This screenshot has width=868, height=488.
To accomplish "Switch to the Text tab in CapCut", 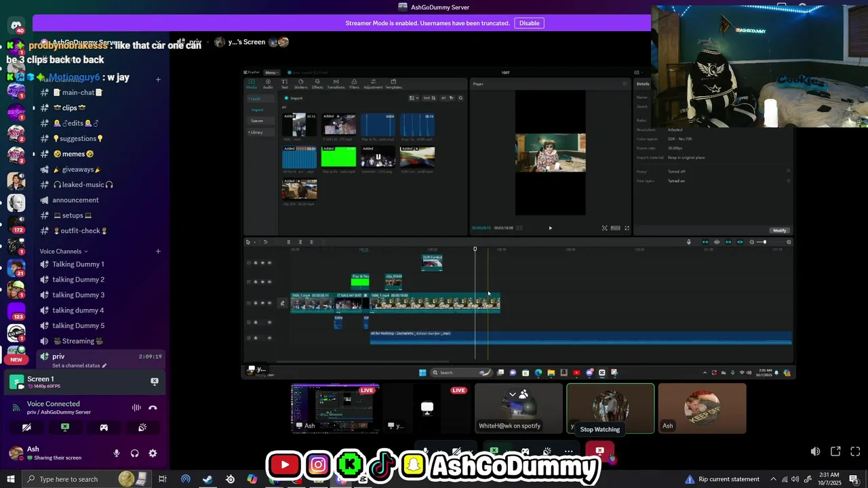I will (x=284, y=84).
